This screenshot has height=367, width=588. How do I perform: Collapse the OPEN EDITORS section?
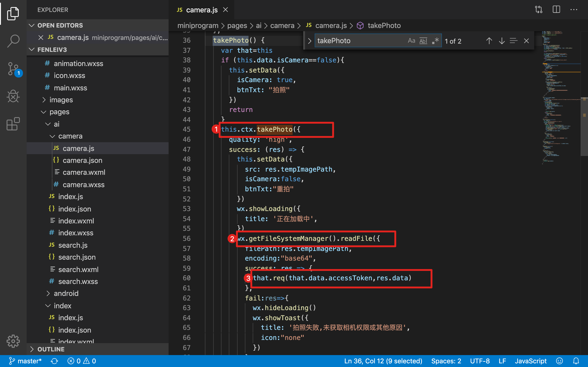pyautogui.click(x=60, y=25)
